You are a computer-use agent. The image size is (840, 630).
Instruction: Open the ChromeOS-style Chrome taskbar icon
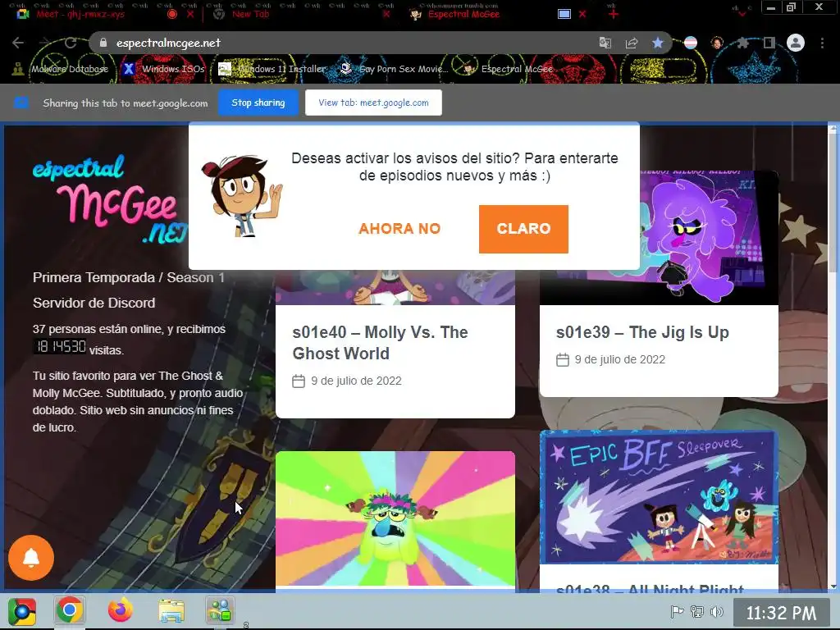[x=22, y=612]
